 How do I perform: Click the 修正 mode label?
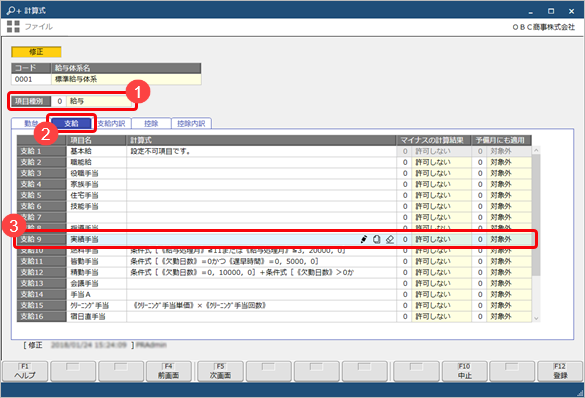[36, 52]
